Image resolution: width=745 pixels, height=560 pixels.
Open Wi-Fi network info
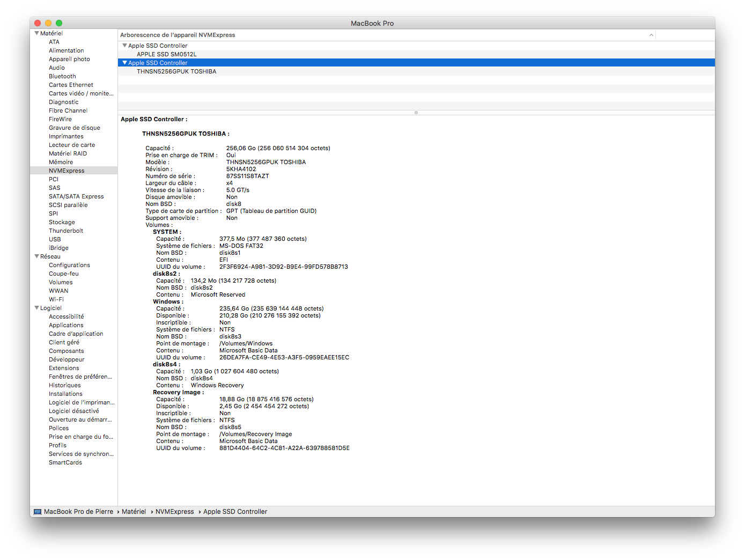tap(56, 299)
